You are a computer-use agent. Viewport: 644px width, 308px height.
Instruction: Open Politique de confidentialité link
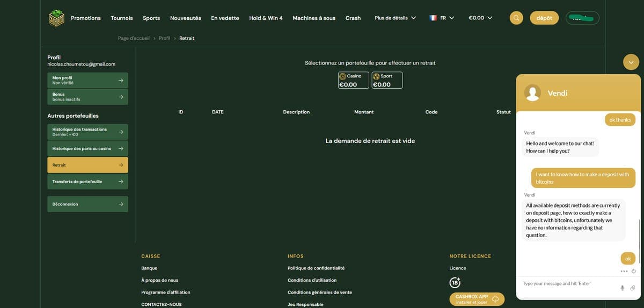click(x=316, y=268)
